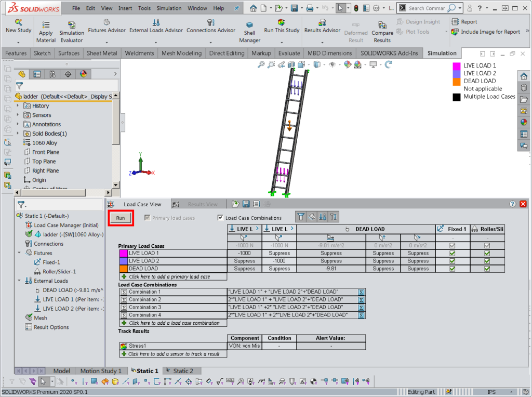Image resolution: width=532 pixels, height=397 pixels.
Task: Toggle Primary load cases checkbox
Action: pyautogui.click(x=147, y=218)
